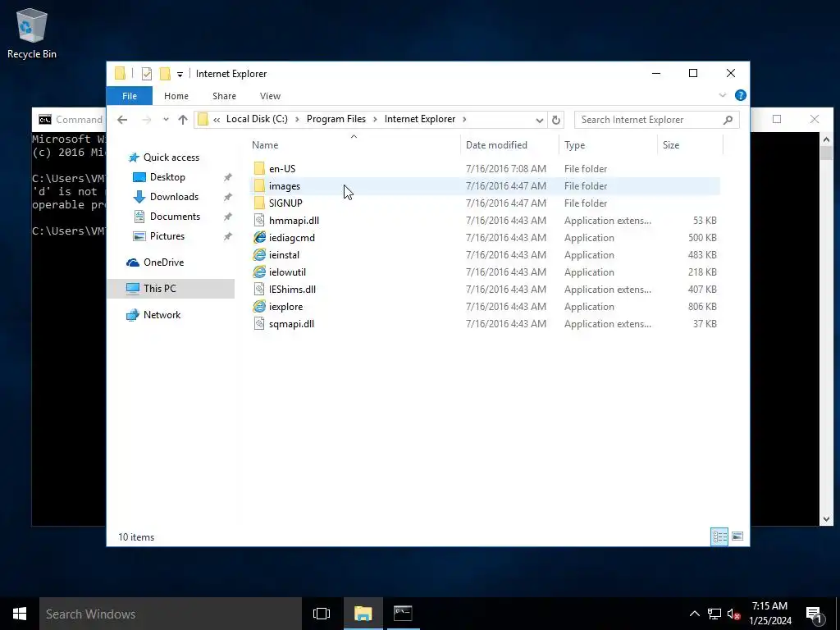Open Pictures in the navigation pane
The image size is (840, 630).
pos(167,236)
